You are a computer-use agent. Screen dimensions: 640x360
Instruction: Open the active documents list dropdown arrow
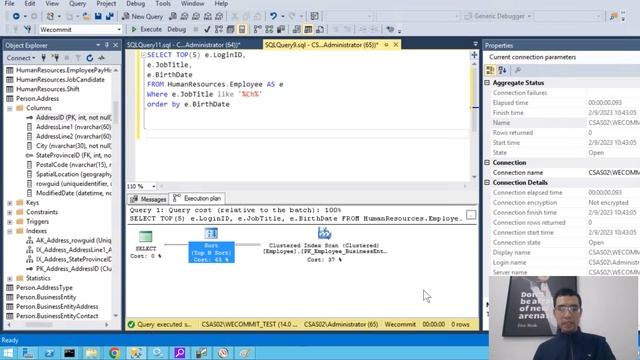476,44
